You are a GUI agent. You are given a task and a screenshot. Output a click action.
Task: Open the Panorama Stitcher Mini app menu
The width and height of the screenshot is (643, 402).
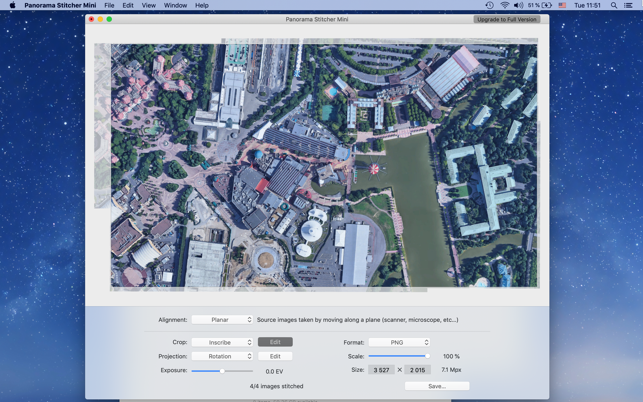60,5
